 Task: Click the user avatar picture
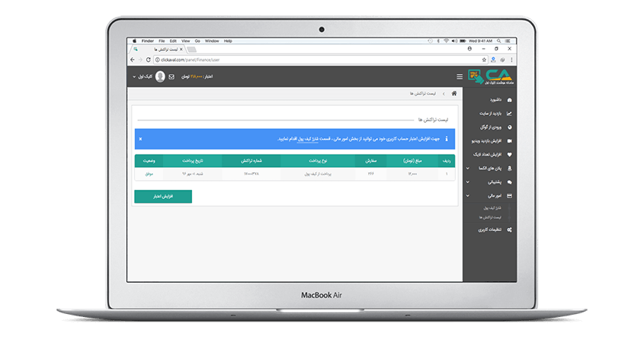(x=160, y=76)
